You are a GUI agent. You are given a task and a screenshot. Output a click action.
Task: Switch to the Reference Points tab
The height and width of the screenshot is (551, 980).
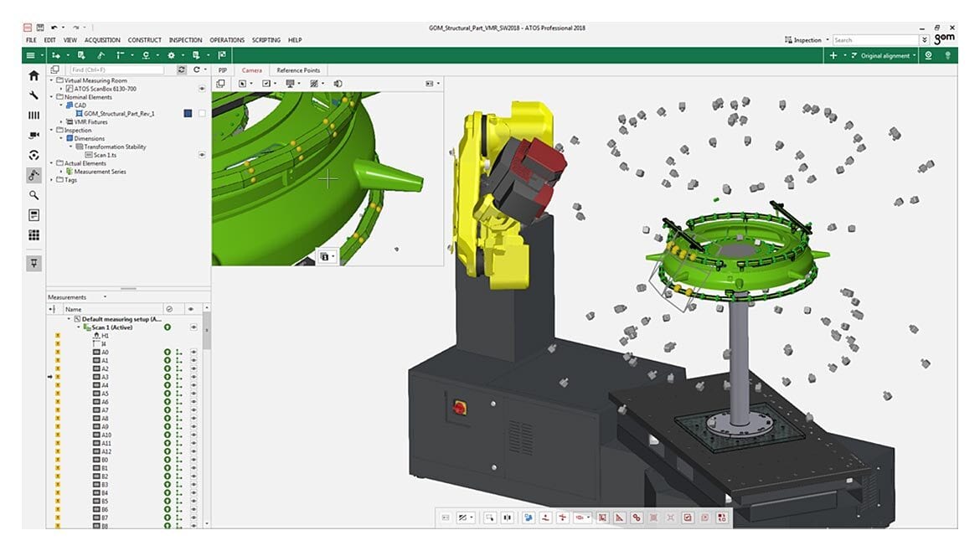pos(298,70)
